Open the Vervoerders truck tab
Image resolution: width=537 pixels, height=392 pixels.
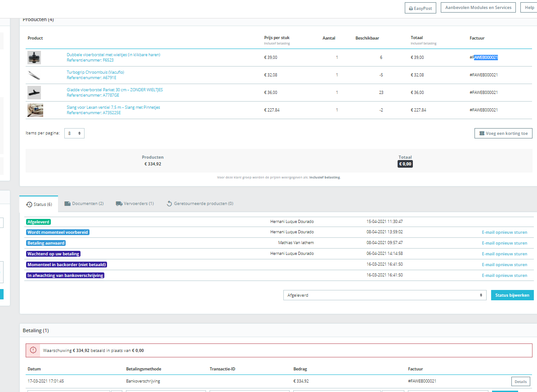tap(135, 204)
